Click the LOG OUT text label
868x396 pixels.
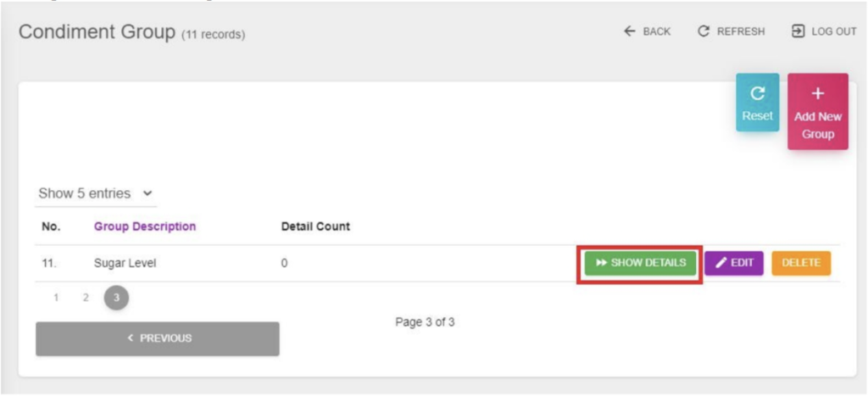click(x=834, y=31)
